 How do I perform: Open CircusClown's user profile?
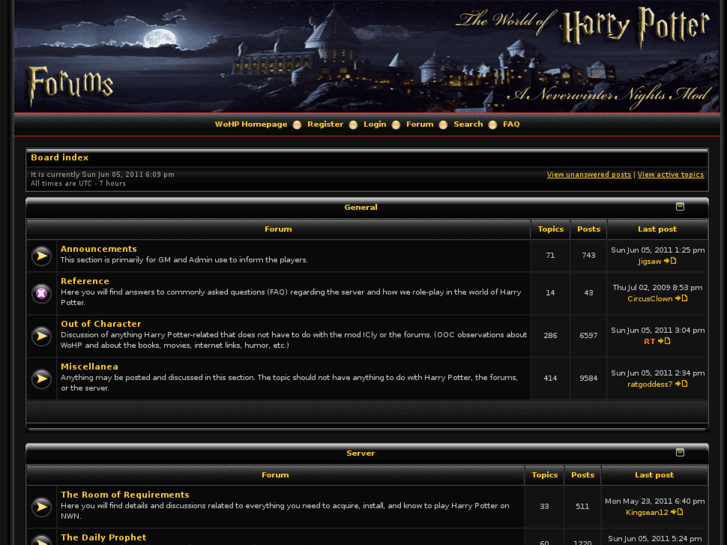pos(650,299)
